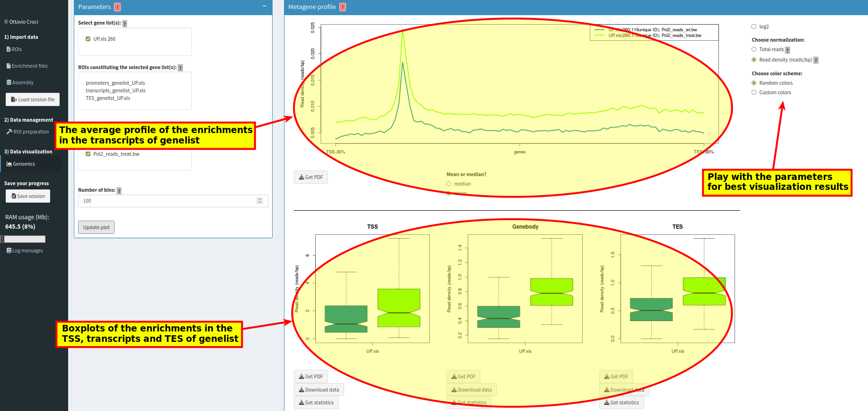This screenshot has width=868, height=411.
Task: Click the Number of bins stepper arrows
Action: coord(260,201)
